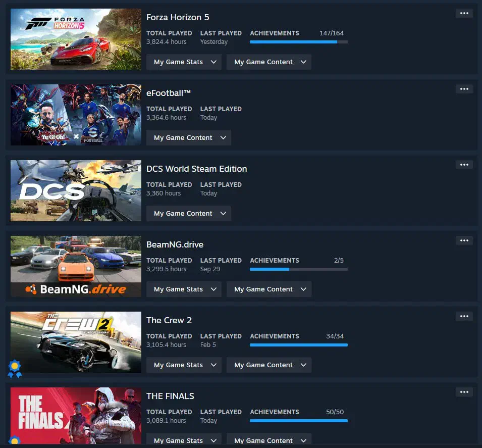Expand My Game Stats for THE FINALS
Screen dimensions: 482x448
(x=184, y=440)
